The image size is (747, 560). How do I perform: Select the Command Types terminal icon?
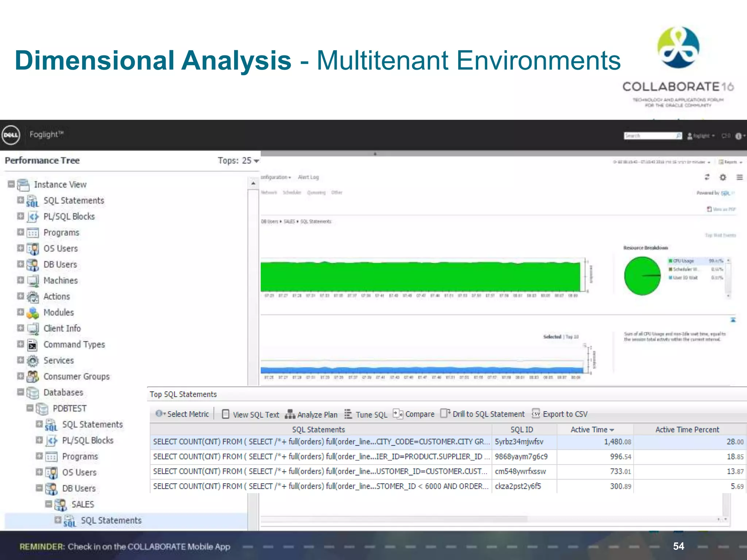32,345
